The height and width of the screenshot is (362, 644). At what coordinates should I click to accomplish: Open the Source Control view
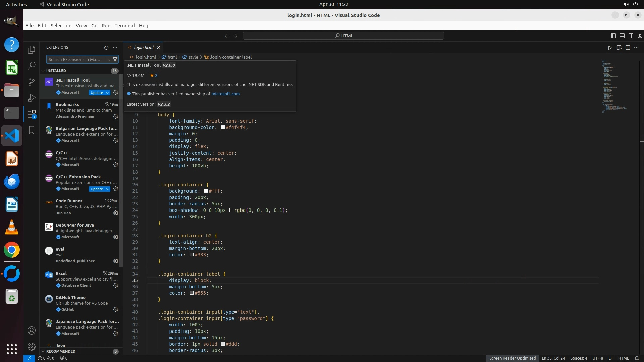[x=32, y=81]
